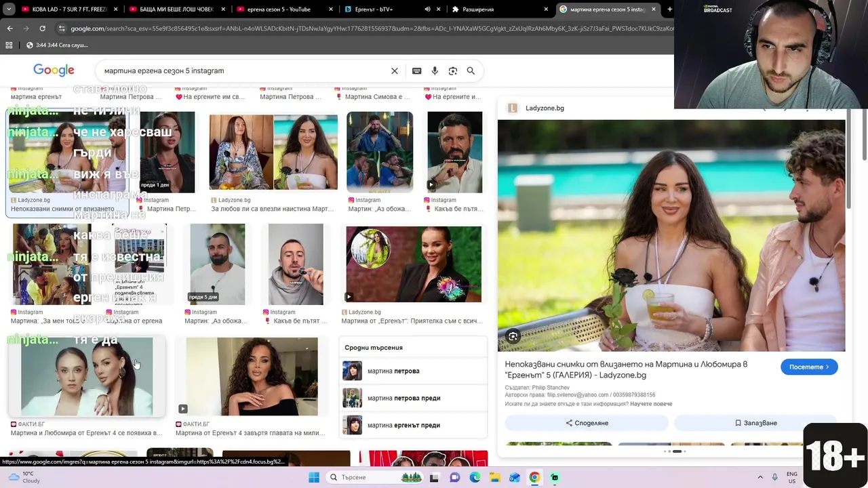Image resolution: width=868 pixels, height=488 pixels.
Task: Select related search мартина петрова преди
Action: 413,398
